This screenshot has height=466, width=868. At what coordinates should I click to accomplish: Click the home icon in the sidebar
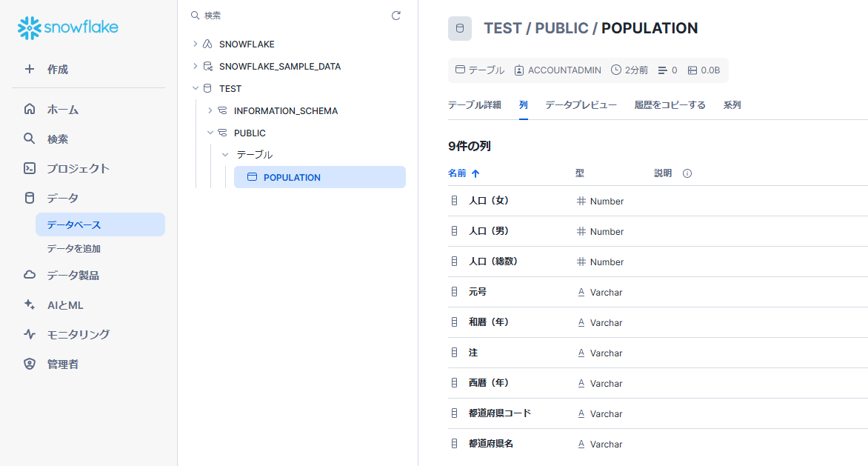30,109
